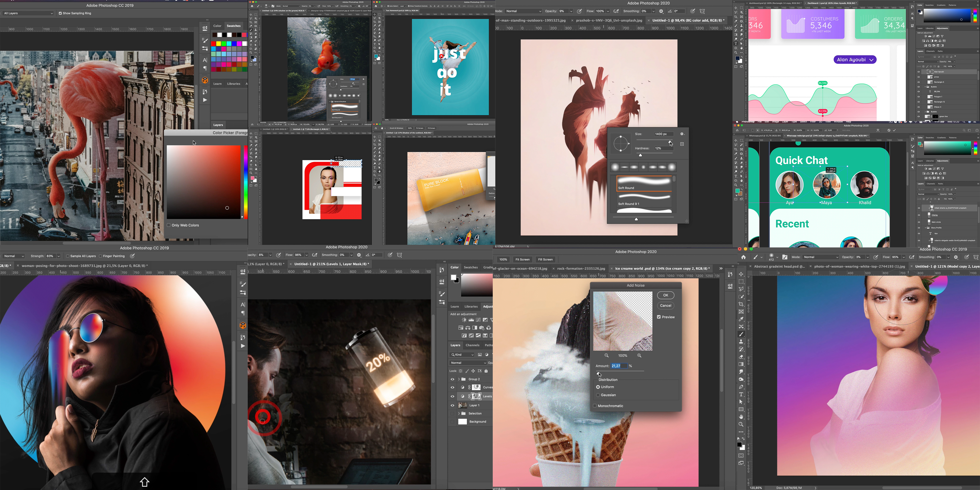
Task: Click Cancel in the Add Noise dialog
Action: click(665, 306)
